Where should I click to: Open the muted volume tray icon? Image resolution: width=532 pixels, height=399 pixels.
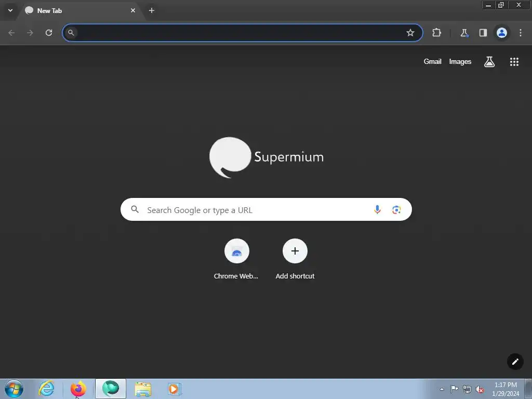[480, 389]
